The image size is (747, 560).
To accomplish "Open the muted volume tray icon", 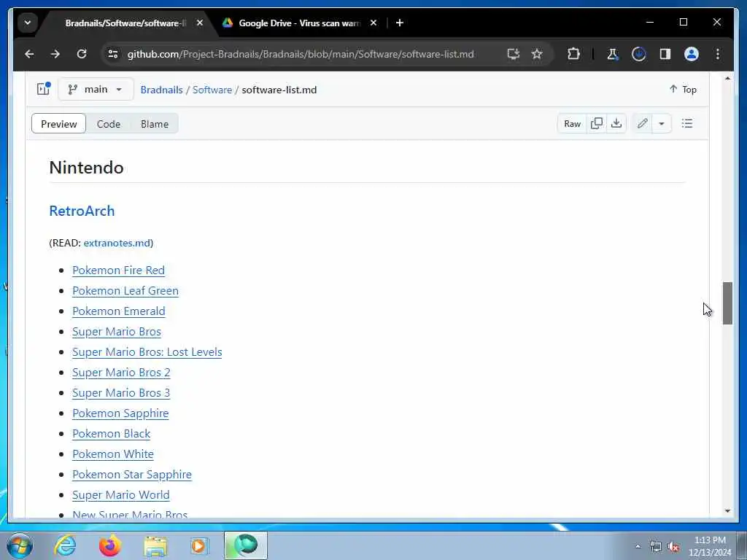I will point(673,547).
